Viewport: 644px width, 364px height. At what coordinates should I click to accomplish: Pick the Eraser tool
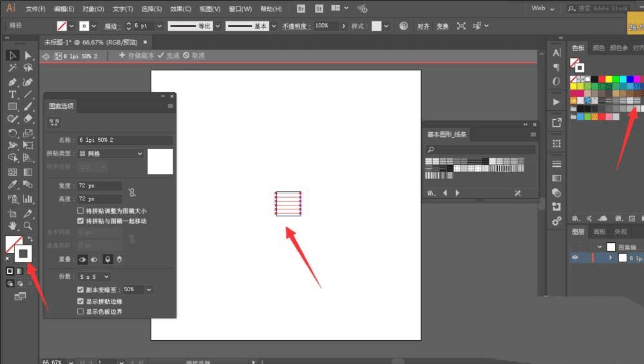pos(28,119)
